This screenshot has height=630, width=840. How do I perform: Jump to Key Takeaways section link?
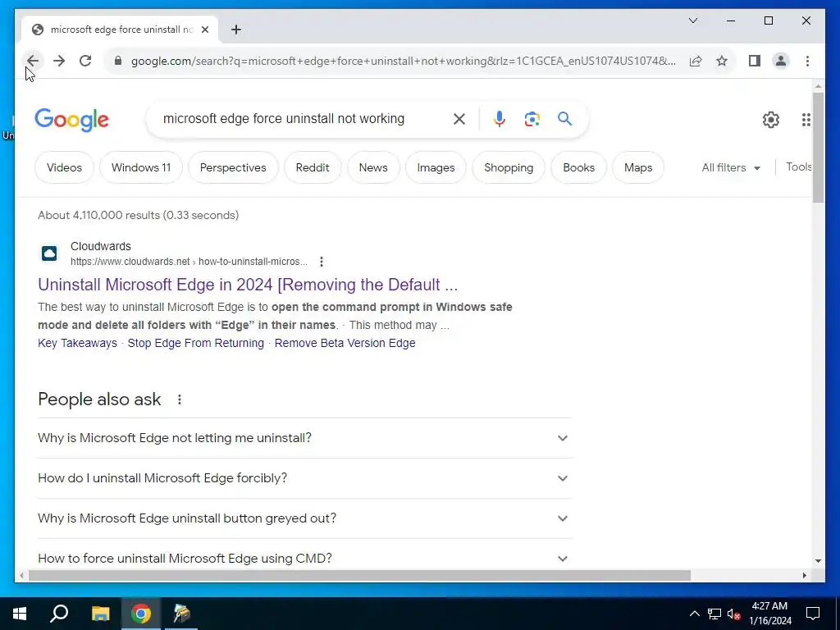(x=77, y=343)
